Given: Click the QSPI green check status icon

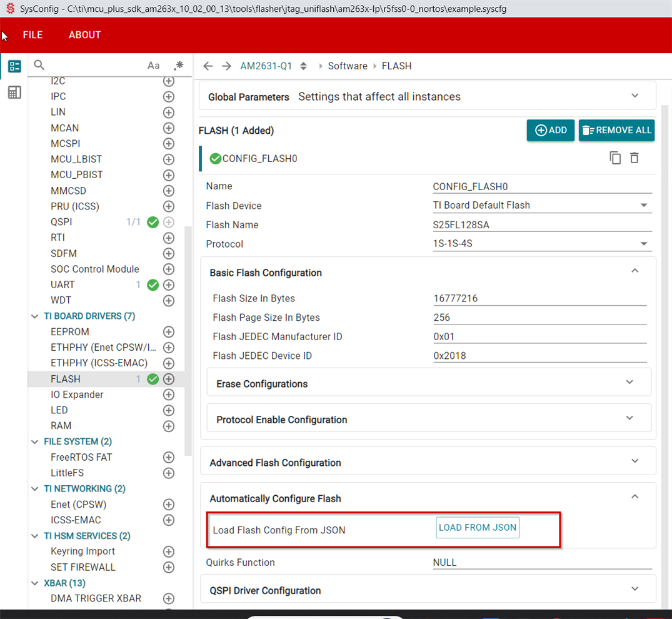Looking at the screenshot, I should pyautogui.click(x=153, y=222).
